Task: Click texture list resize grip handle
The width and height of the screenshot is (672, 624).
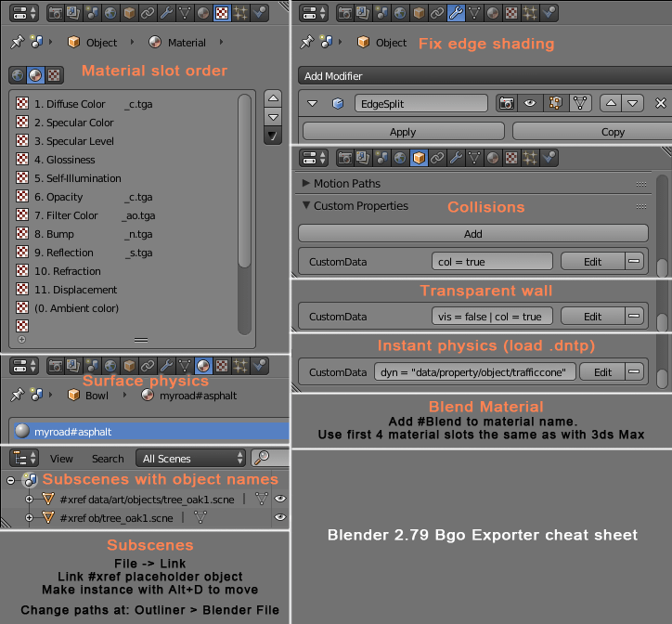Action: (141, 340)
